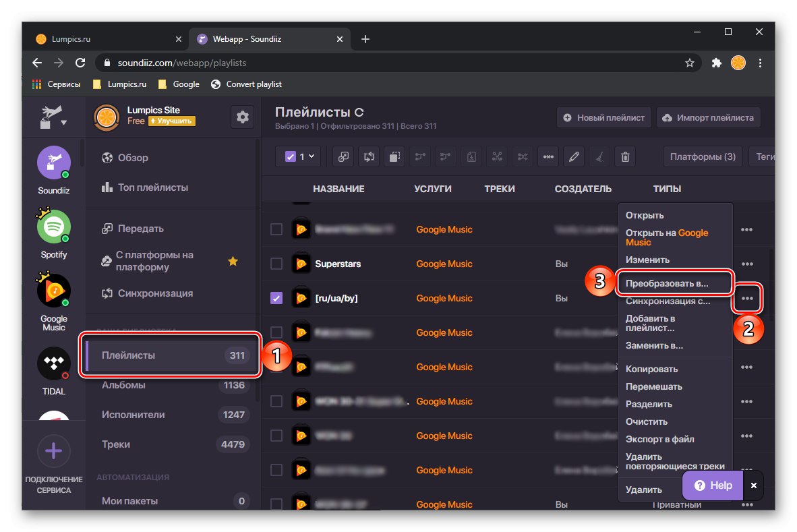
Task: Expand the selection count dropdown arrow
Action: pos(312,156)
